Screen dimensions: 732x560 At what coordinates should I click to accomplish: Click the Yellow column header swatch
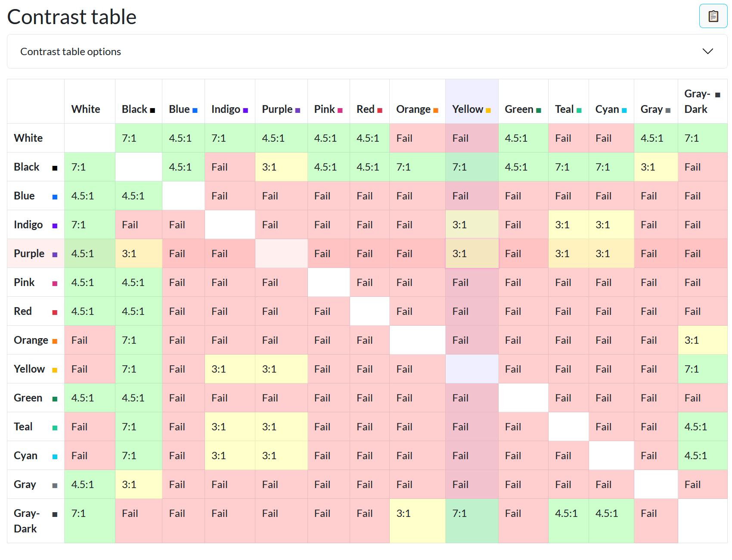click(x=488, y=110)
